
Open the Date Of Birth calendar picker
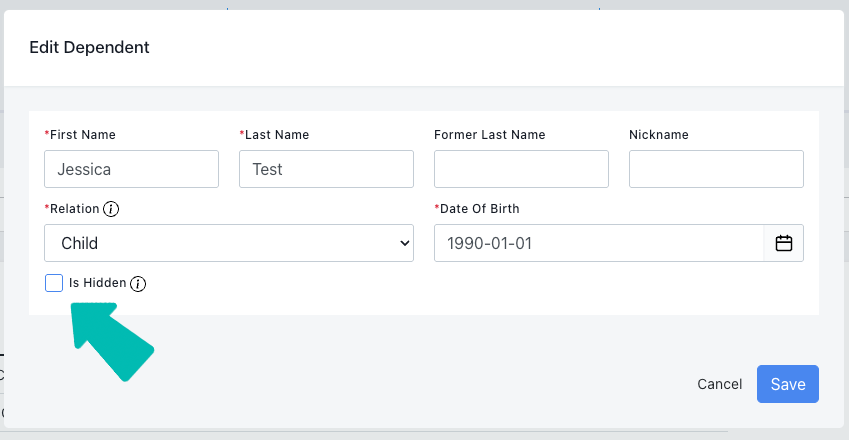[783, 243]
